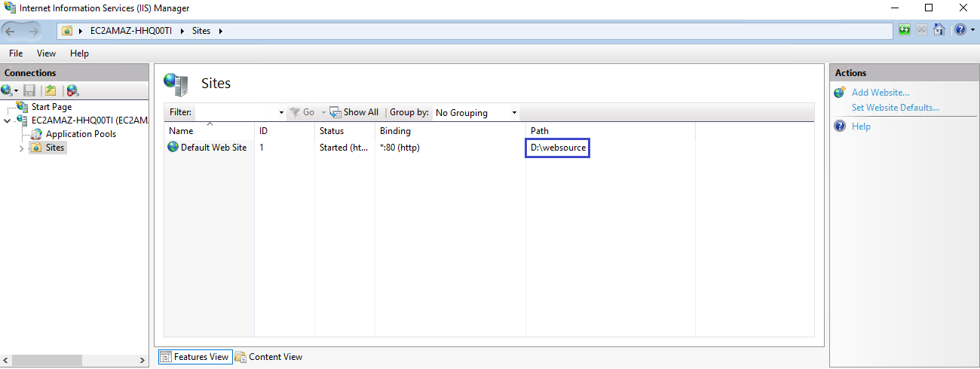Click the Sites folder icon in tree
This screenshot has height=369, width=980.
click(x=36, y=148)
